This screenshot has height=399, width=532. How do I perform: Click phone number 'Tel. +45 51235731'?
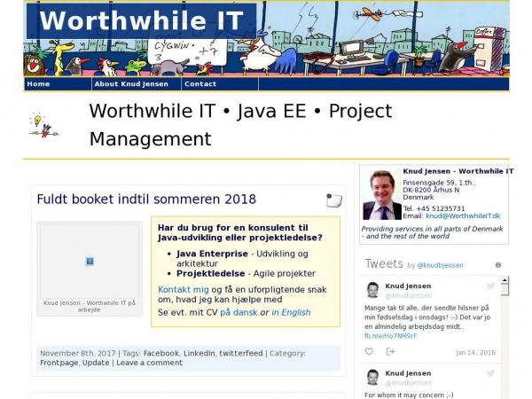[x=434, y=208]
